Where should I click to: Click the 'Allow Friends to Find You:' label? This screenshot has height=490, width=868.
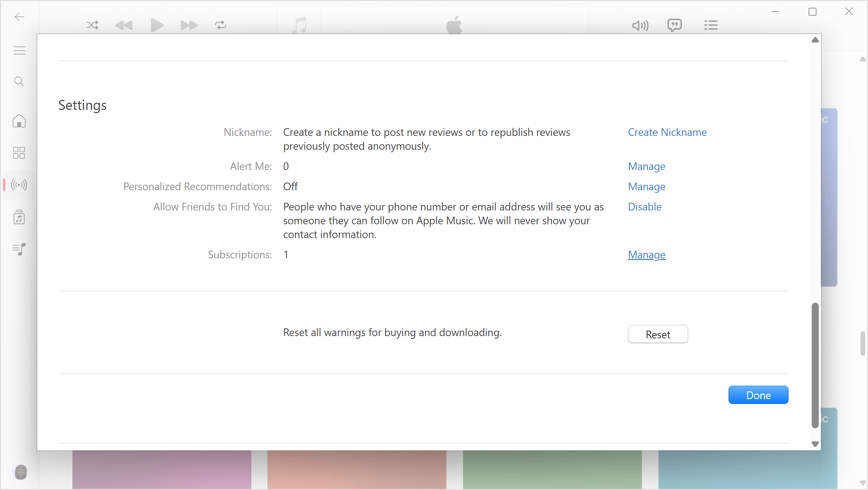[x=212, y=207]
